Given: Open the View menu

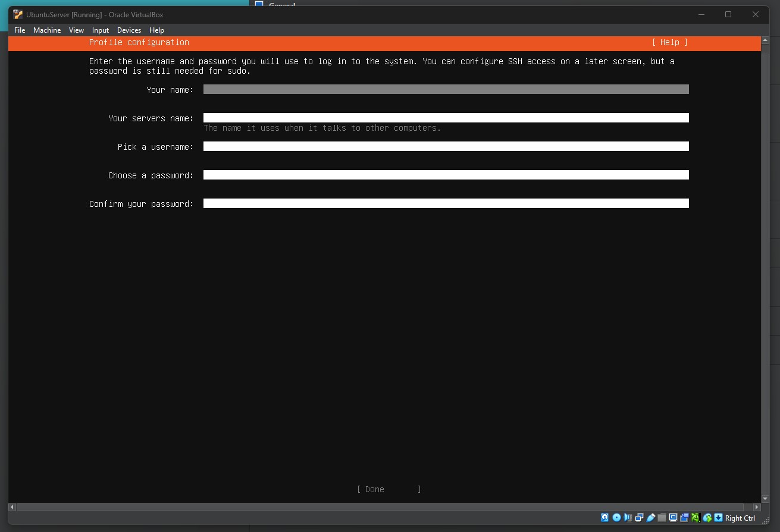Looking at the screenshot, I should 76,30.
